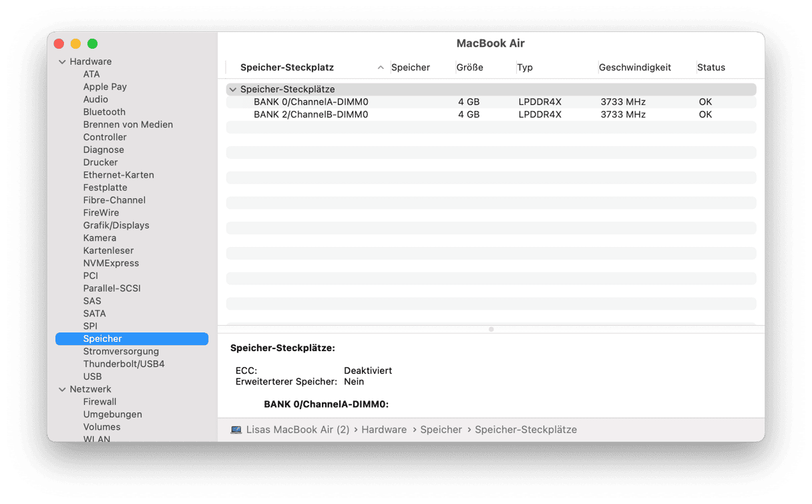
Task: Select the BANK 0/ChannelA-DIMM0 row
Action: click(311, 102)
